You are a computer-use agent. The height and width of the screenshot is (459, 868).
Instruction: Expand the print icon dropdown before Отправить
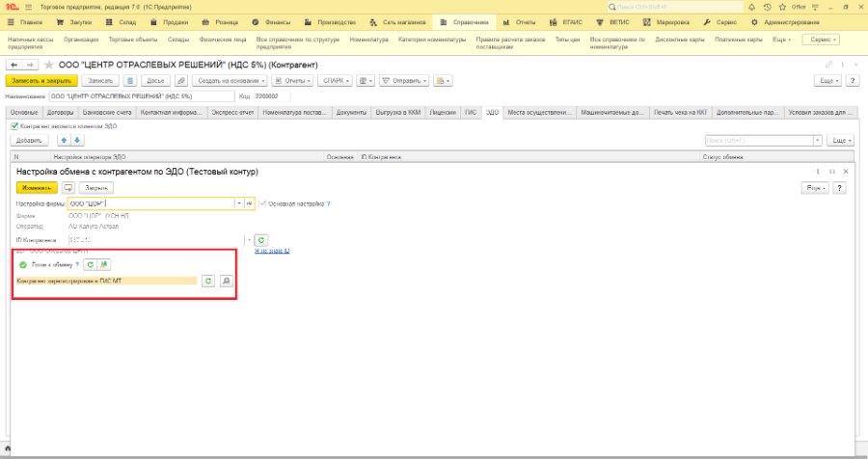[366, 81]
